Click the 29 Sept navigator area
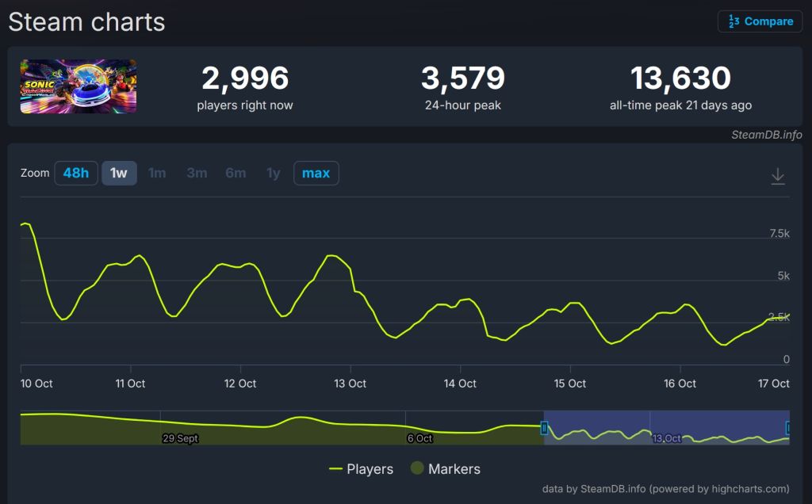Image resolution: width=812 pixels, height=504 pixels. pos(180,438)
